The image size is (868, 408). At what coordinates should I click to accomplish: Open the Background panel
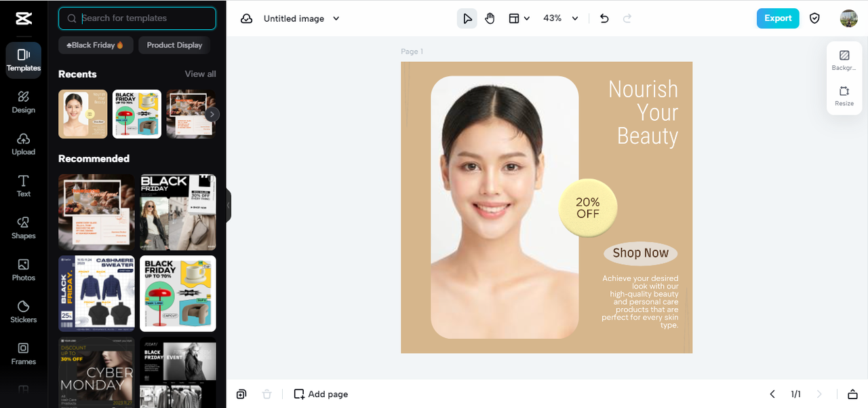(844, 60)
